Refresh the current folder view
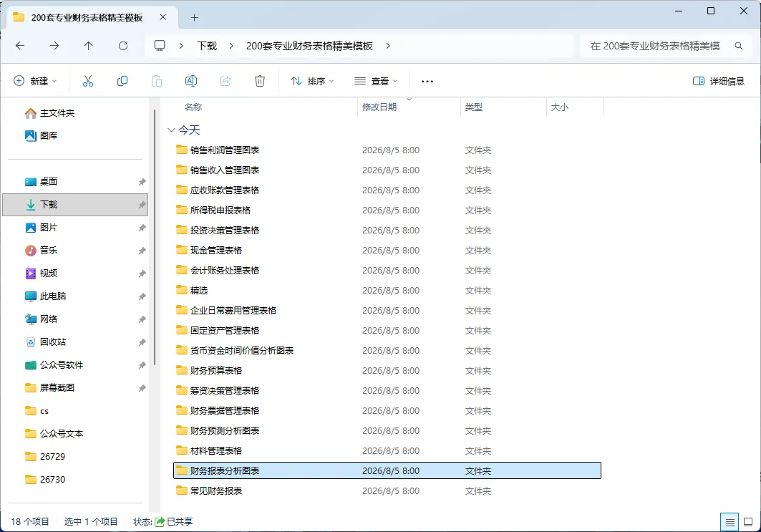Screen dimensions: 761x532 click(x=123, y=46)
